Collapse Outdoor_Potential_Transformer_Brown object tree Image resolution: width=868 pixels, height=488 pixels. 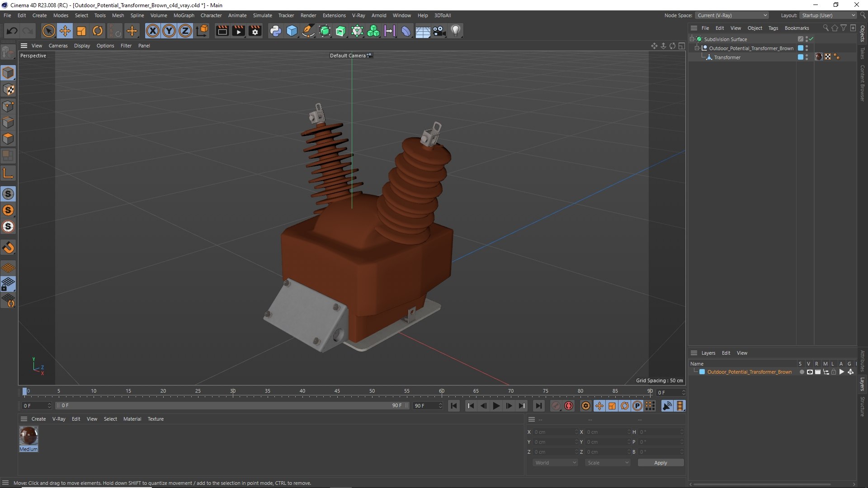[x=697, y=48]
